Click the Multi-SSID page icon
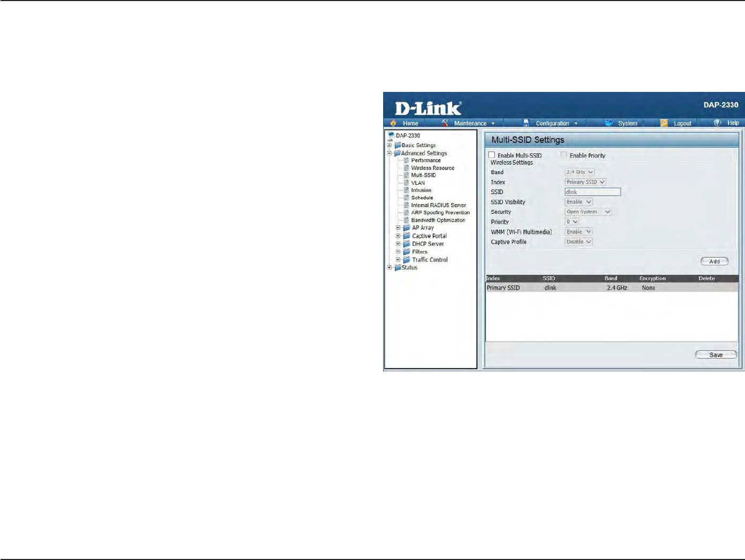Screen dimensions: 745x560 407,175
